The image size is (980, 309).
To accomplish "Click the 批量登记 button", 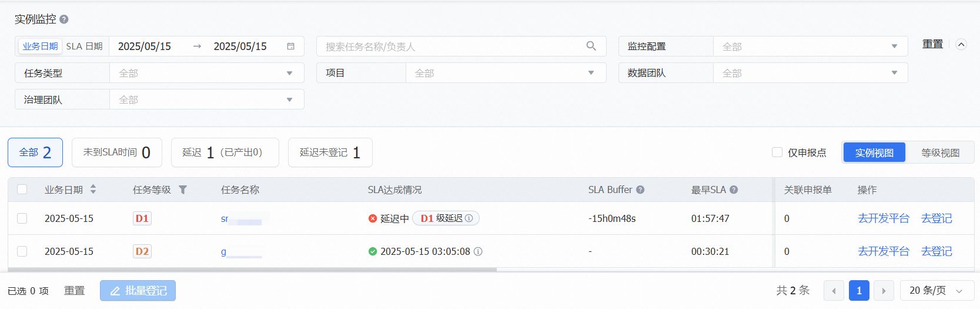I will (x=138, y=291).
